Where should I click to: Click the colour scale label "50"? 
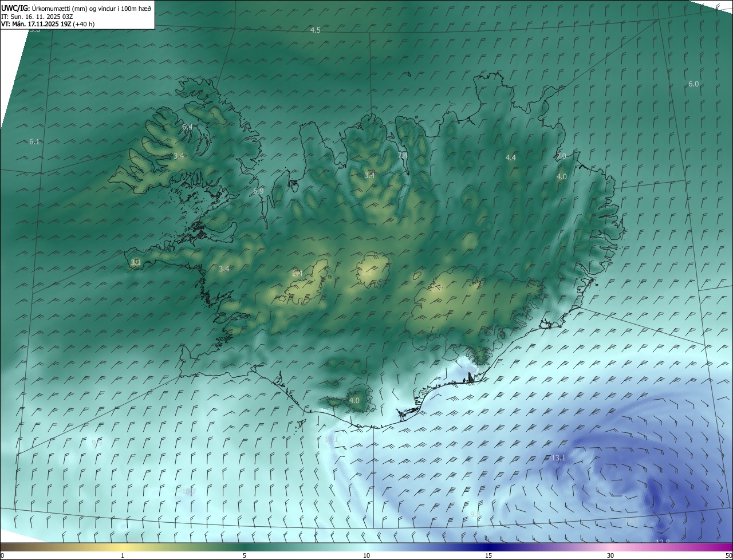coord(728,555)
